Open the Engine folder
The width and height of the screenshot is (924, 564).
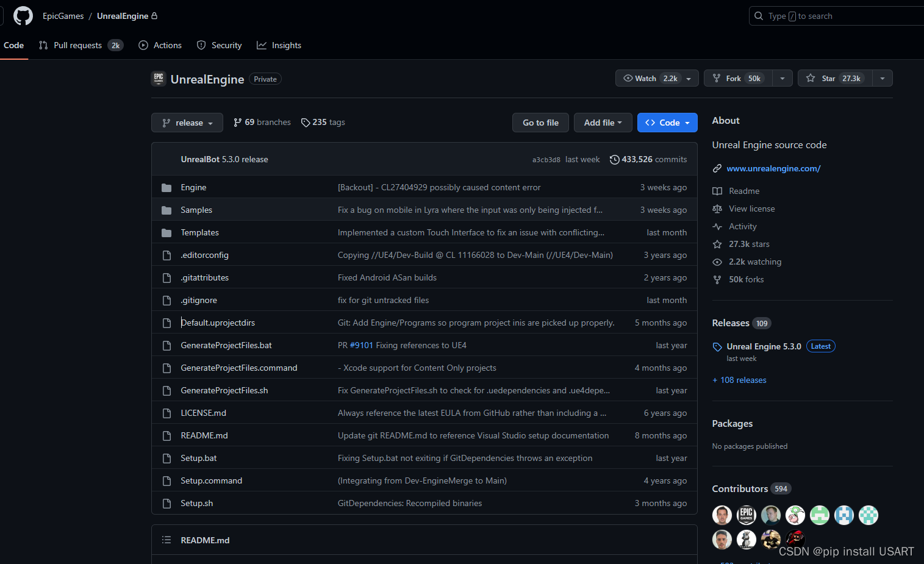point(193,188)
